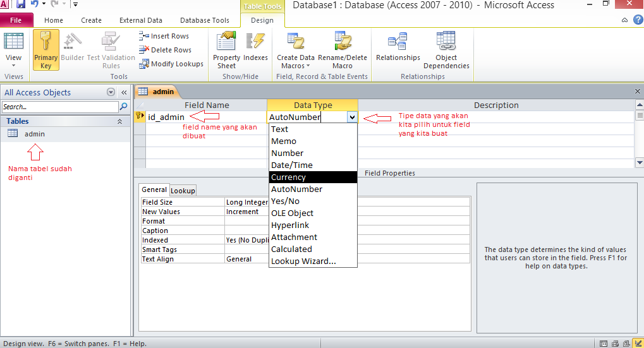Open the Create Data Macros dropdown
Image resolution: width=644 pixels, height=348 pixels.
[x=295, y=51]
